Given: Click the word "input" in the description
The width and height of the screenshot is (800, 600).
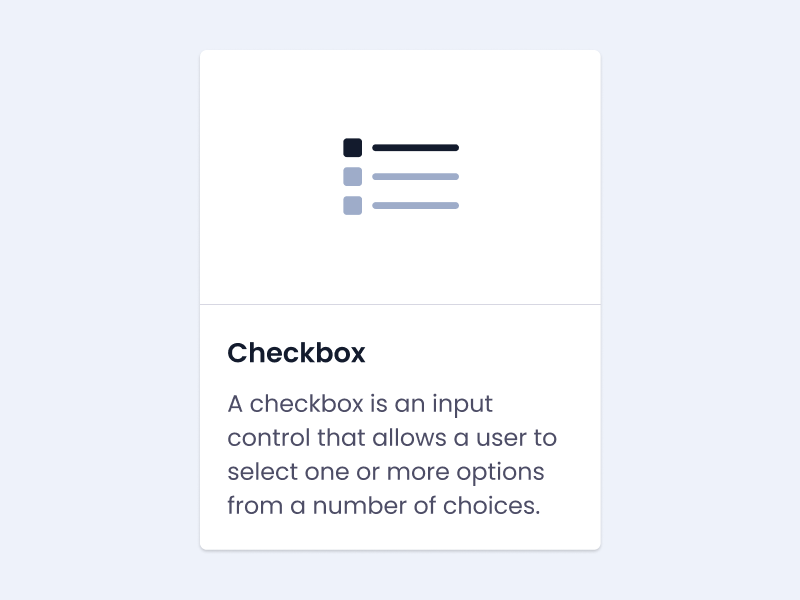Looking at the screenshot, I should [462, 405].
